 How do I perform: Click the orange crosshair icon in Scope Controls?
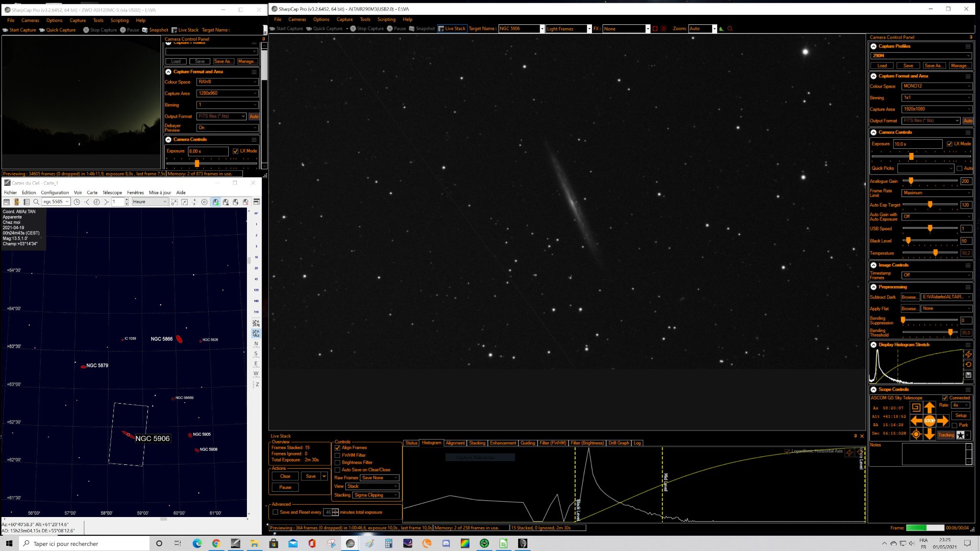click(916, 434)
